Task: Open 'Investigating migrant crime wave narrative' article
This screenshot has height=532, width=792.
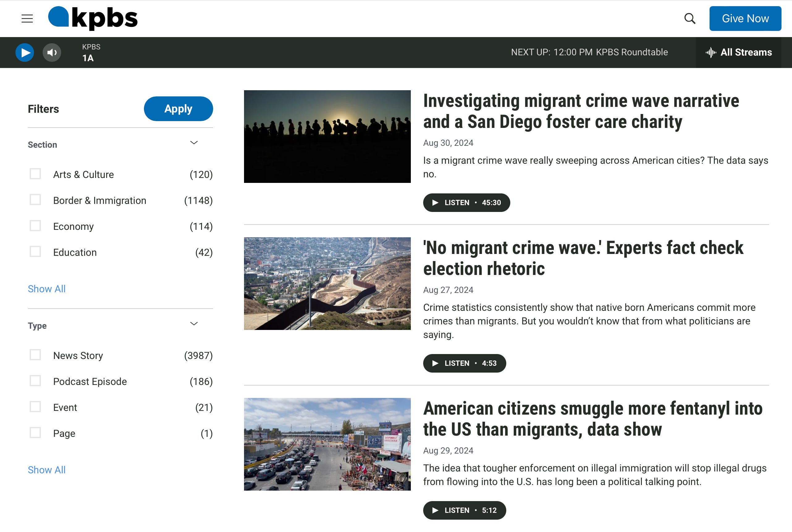Action: click(581, 111)
